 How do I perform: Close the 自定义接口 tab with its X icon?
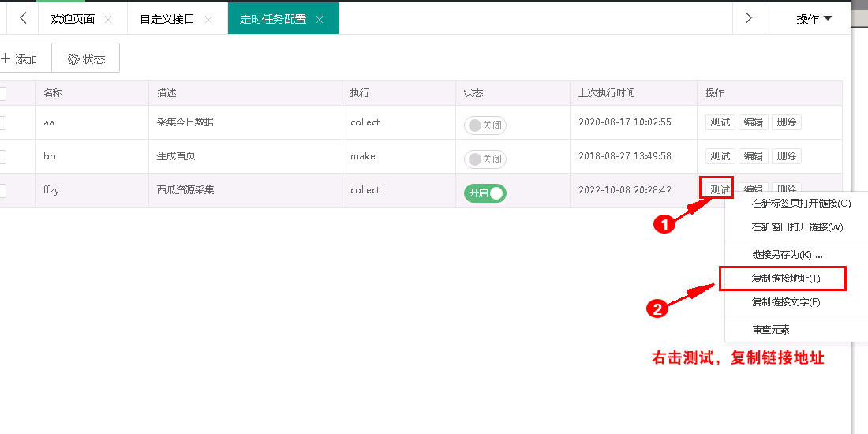pos(208,20)
